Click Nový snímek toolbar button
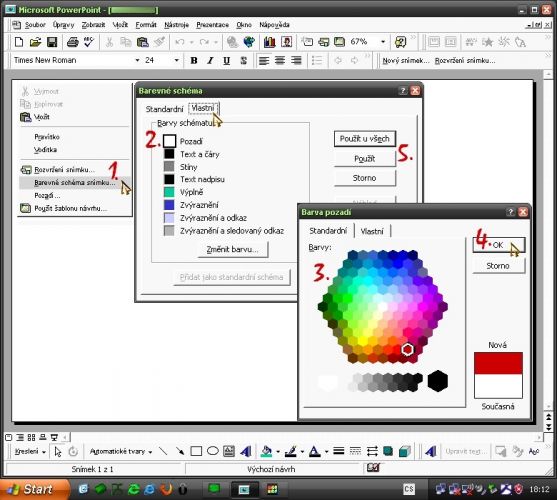The height and width of the screenshot is (500, 557). pyautogui.click(x=406, y=61)
